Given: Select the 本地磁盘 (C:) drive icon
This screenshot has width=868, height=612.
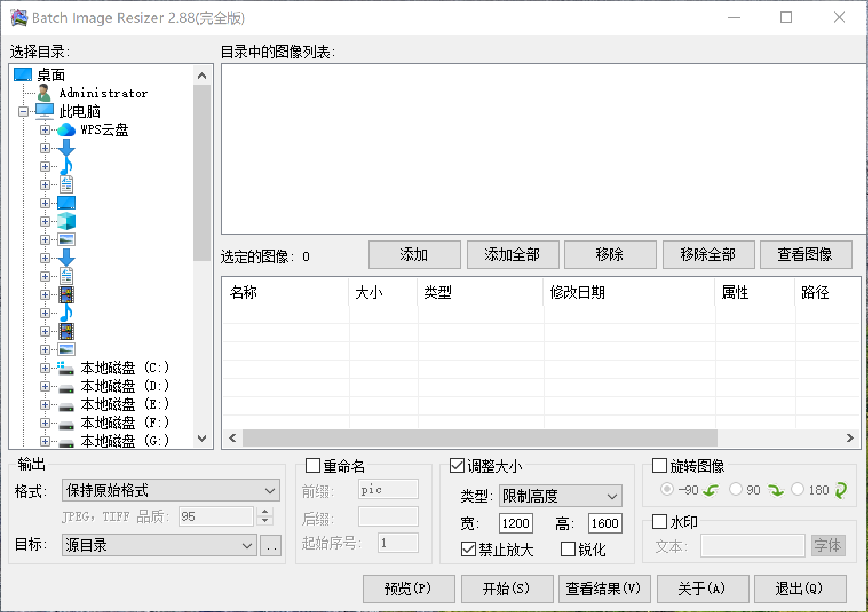Looking at the screenshot, I should tap(66, 368).
